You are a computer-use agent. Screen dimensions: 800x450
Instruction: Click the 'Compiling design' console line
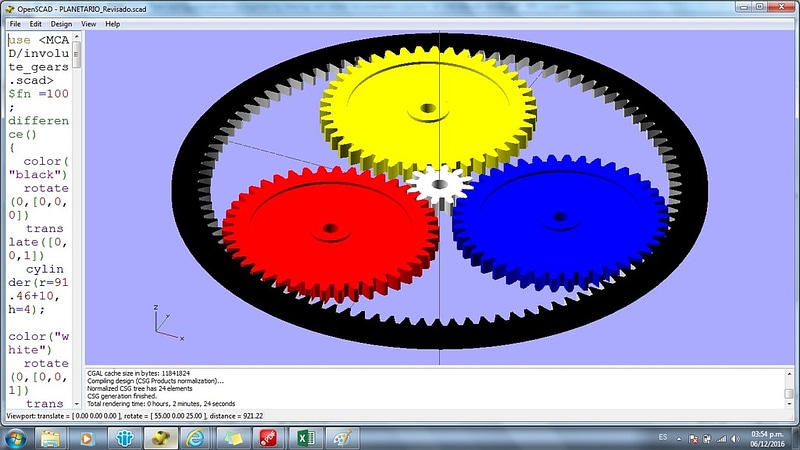coord(155,381)
